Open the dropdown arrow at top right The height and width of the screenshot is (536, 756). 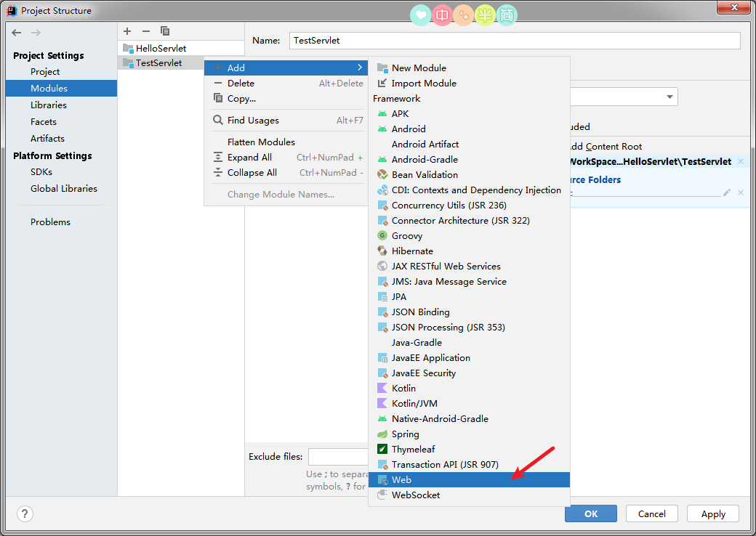tap(669, 97)
